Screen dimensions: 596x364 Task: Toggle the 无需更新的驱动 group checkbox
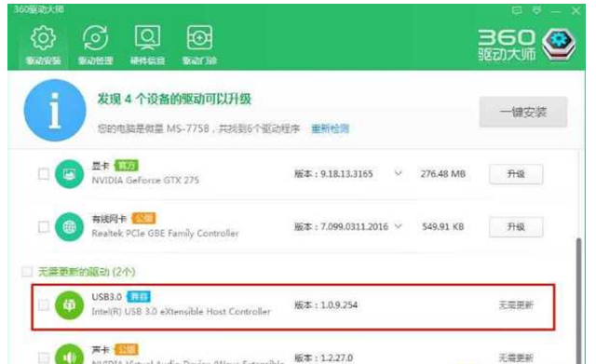click(27, 272)
